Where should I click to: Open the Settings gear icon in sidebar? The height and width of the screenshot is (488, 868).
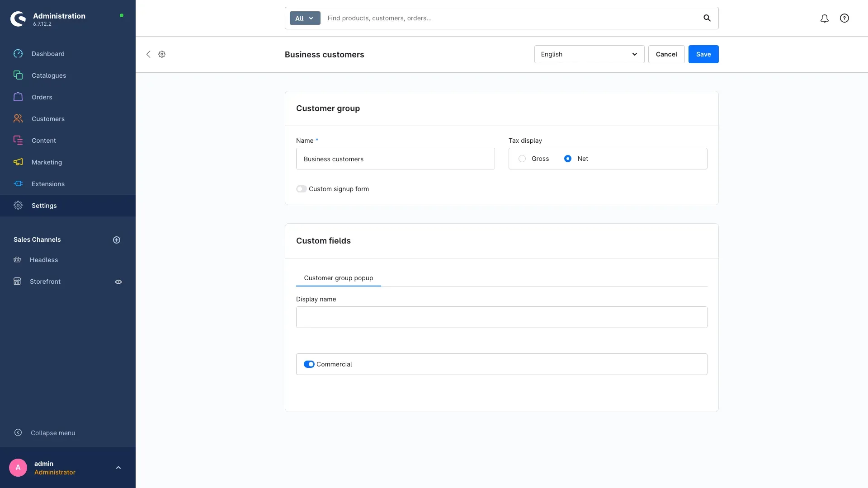18,206
